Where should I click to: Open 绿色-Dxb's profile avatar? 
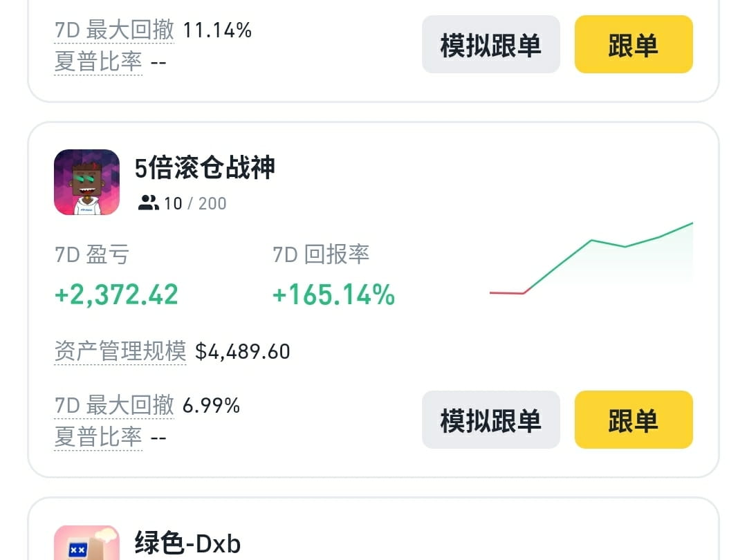(86, 544)
